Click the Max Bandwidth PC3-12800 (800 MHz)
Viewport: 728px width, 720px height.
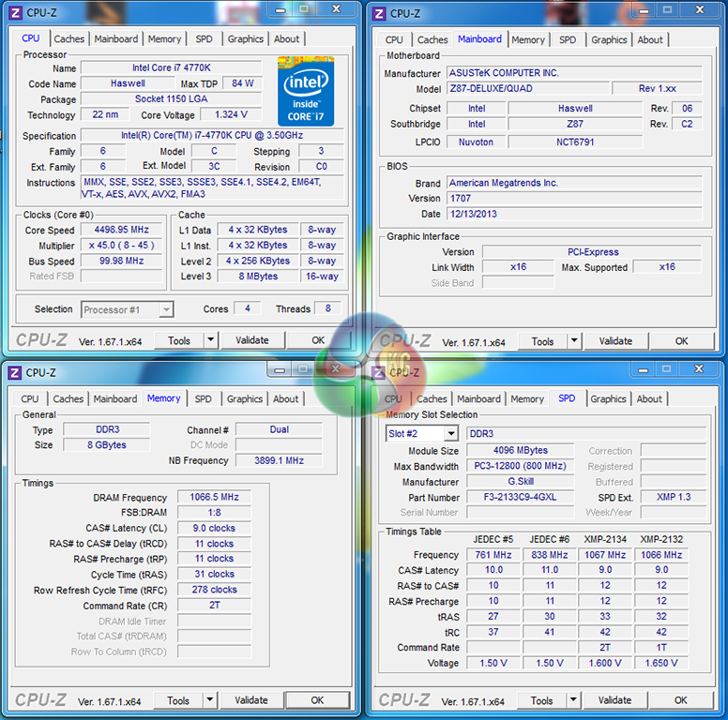point(520,466)
